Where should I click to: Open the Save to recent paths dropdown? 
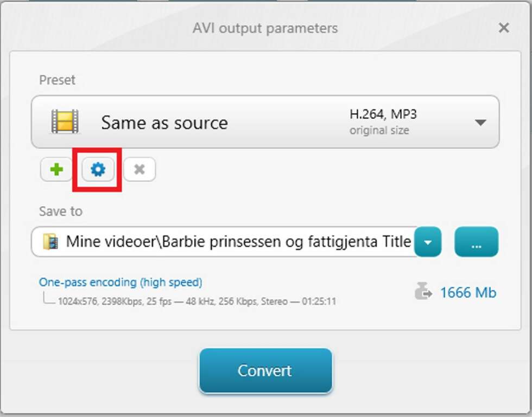428,242
